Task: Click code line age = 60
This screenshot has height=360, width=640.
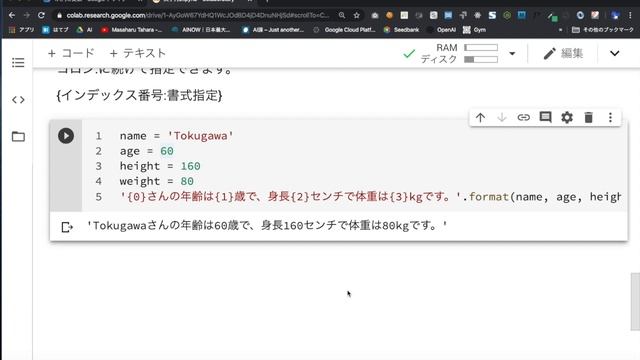Action: [x=147, y=151]
